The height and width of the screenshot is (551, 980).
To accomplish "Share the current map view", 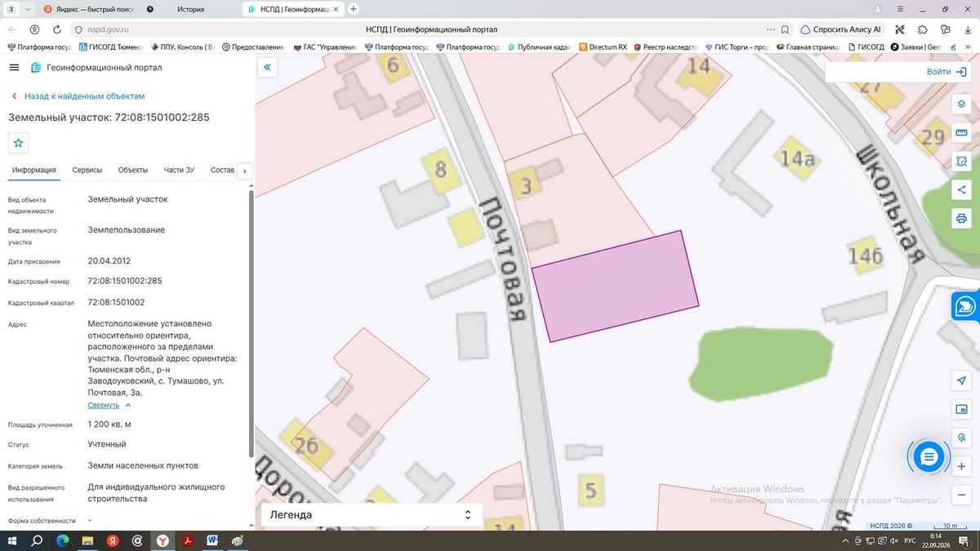I will (x=961, y=190).
